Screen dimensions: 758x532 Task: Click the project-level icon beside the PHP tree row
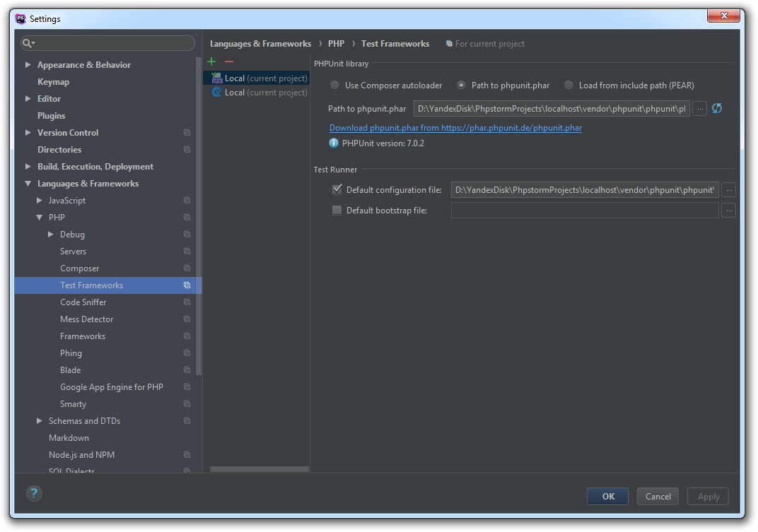[x=187, y=218]
